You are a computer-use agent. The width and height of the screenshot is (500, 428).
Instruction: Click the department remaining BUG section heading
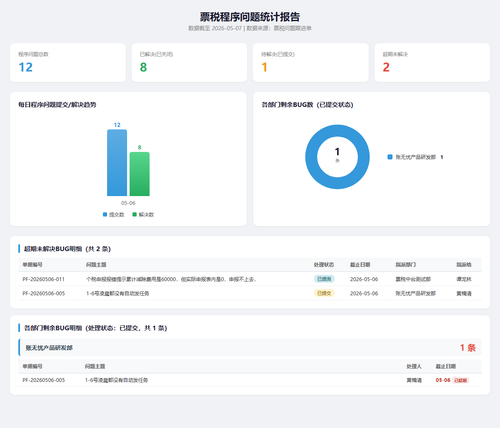[x=96, y=328]
